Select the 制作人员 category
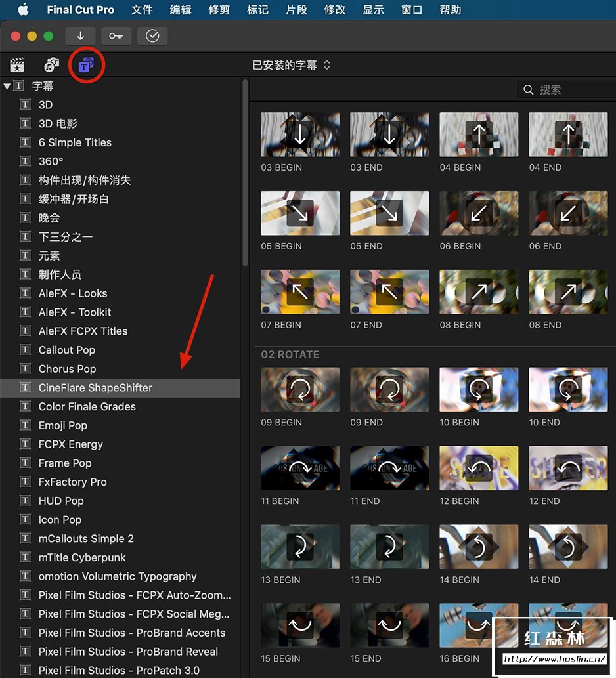This screenshot has height=678, width=616. tap(120, 274)
